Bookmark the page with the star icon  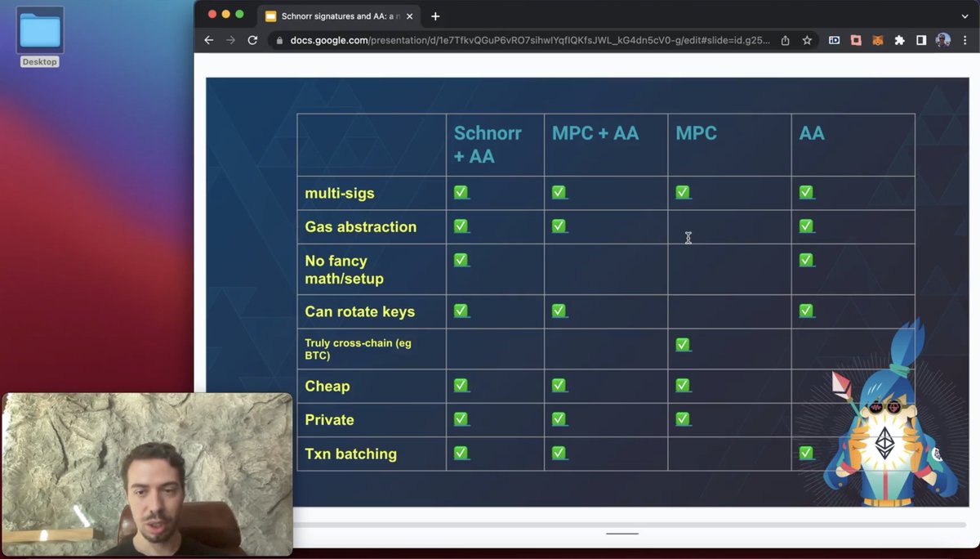808,39
